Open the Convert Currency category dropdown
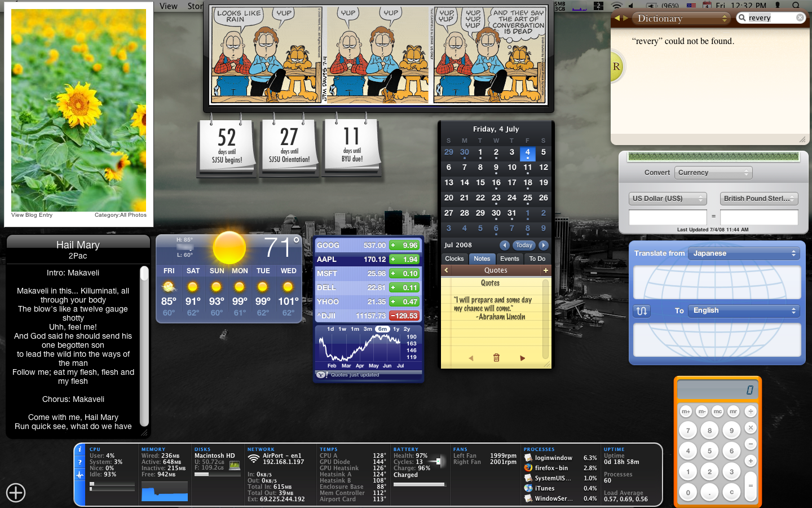Screen dimensions: 812x508 click(x=713, y=173)
